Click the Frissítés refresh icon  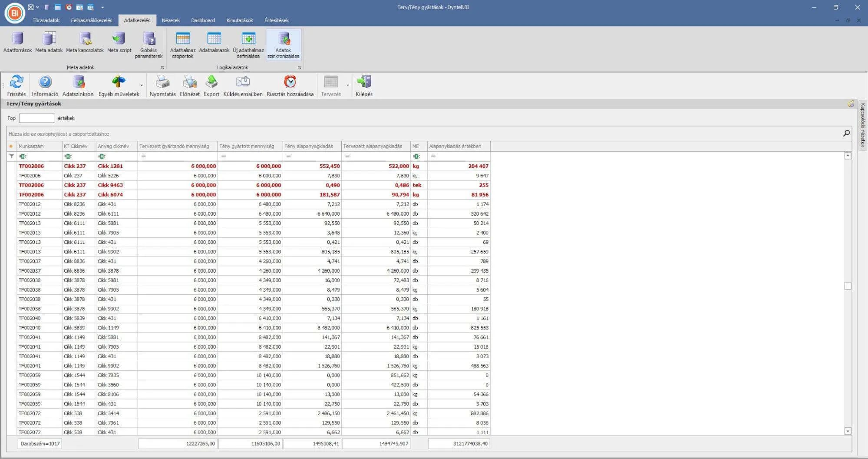click(17, 83)
